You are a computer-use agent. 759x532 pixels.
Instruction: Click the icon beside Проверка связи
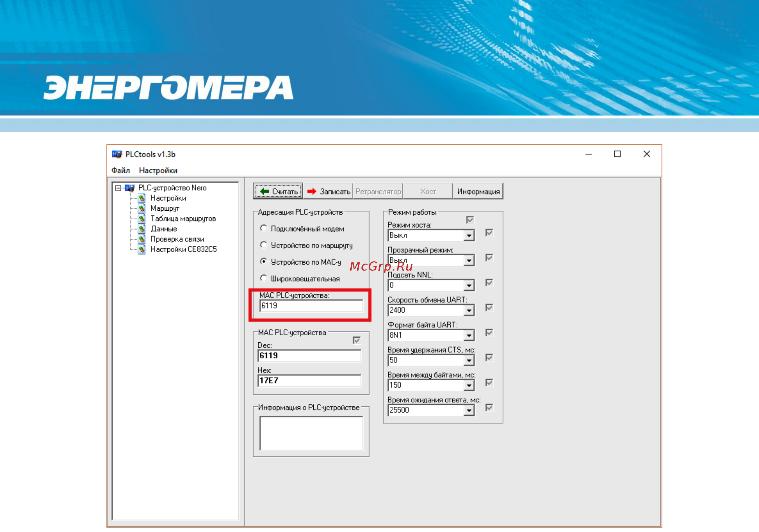(x=142, y=239)
